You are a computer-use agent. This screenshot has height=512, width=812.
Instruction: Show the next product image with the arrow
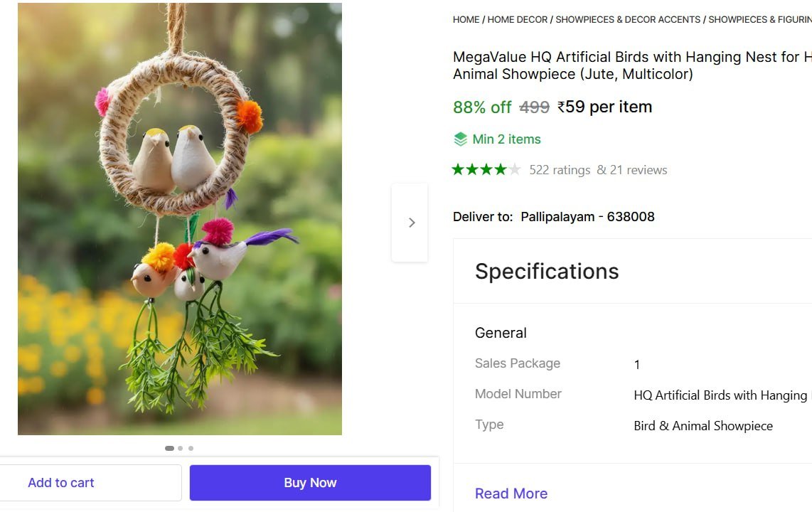(410, 223)
